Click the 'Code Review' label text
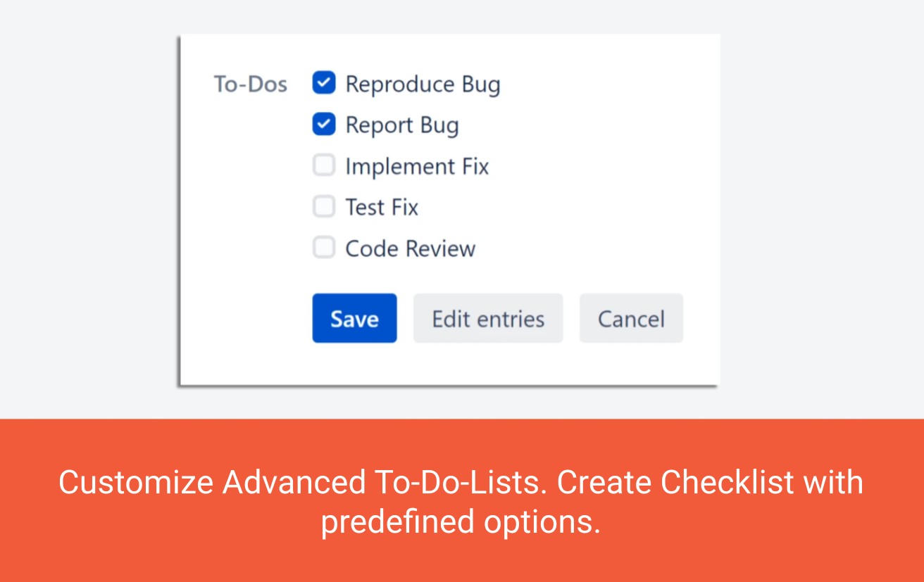Screen dimensions: 924x582 [409, 248]
